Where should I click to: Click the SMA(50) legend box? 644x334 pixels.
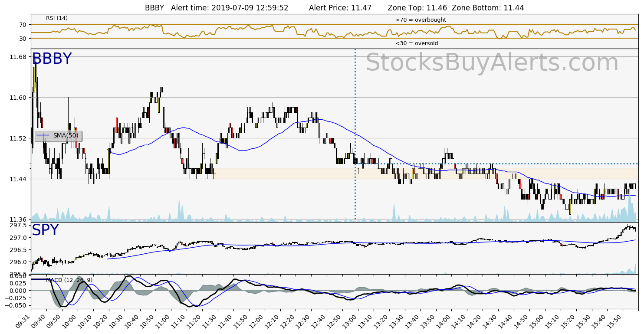pyautogui.click(x=58, y=136)
